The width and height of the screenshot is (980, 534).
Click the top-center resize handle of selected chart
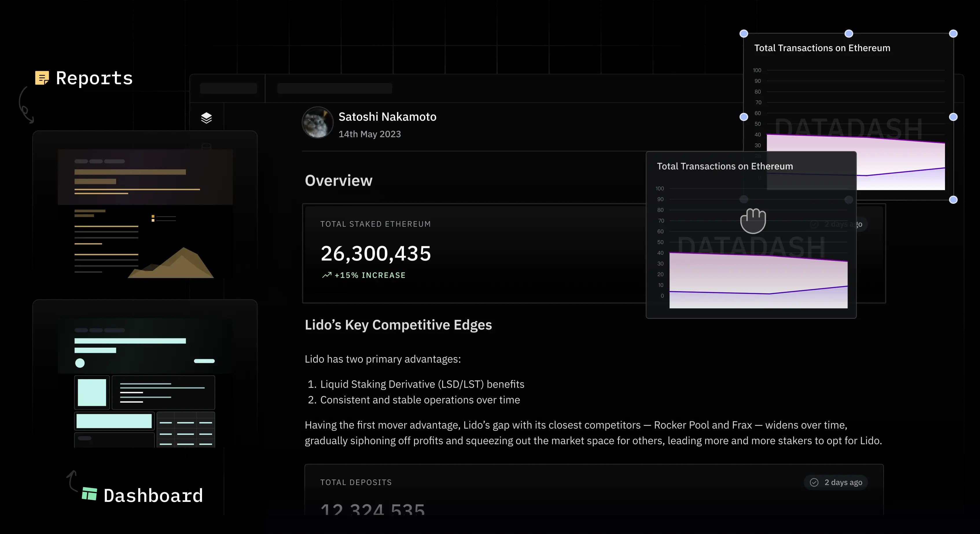click(849, 34)
